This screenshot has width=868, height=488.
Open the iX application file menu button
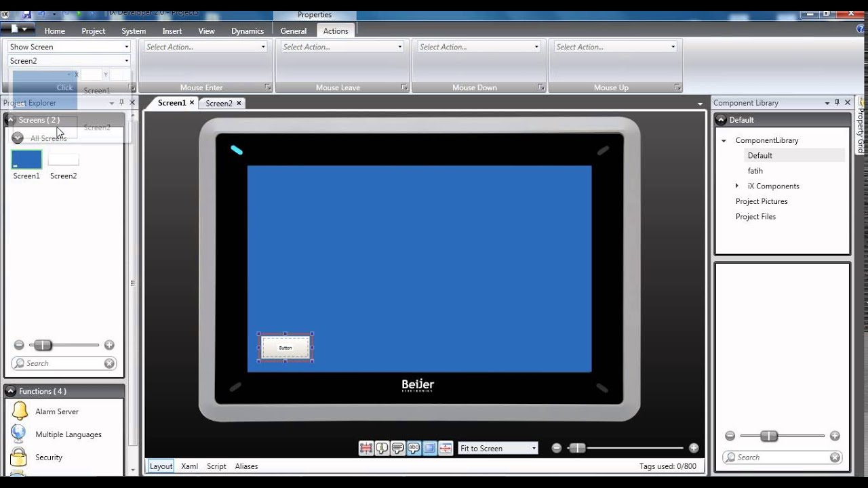(x=17, y=29)
